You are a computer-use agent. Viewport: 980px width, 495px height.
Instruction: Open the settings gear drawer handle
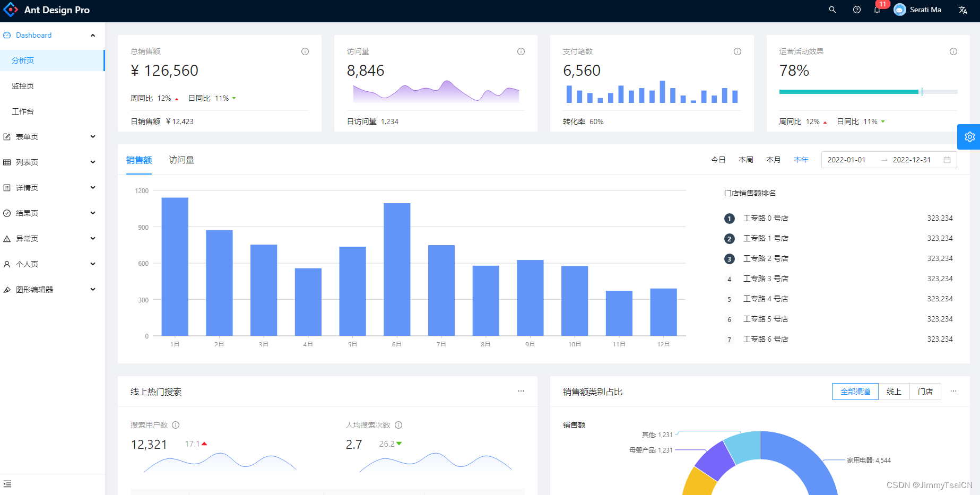969,137
